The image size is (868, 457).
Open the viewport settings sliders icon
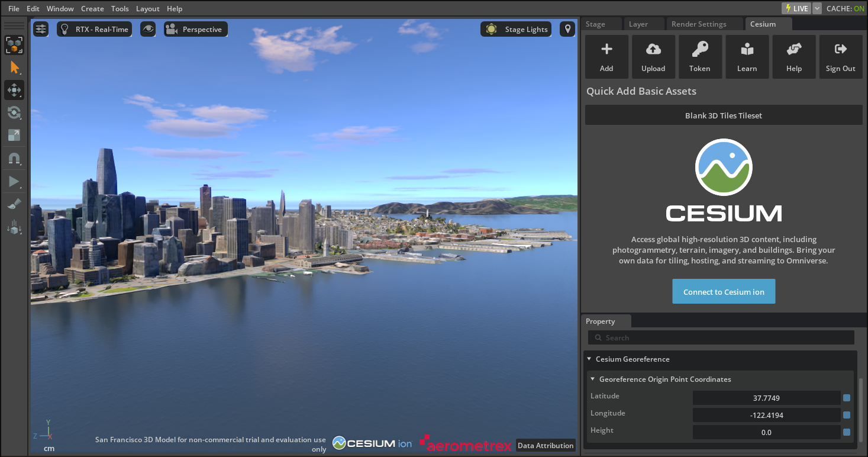[x=40, y=28]
